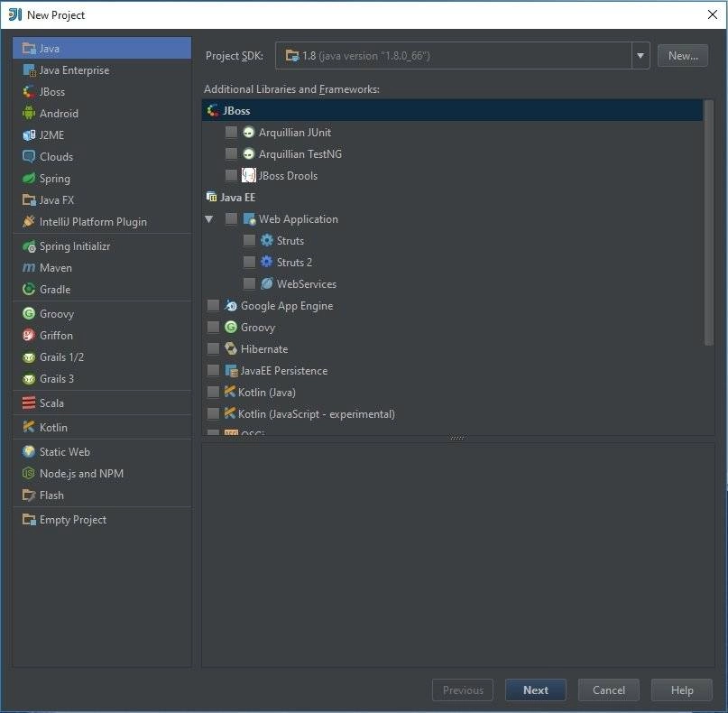This screenshot has width=728, height=713.
Task: Check the WebServices checkbox
Action: tap(249, 283)
